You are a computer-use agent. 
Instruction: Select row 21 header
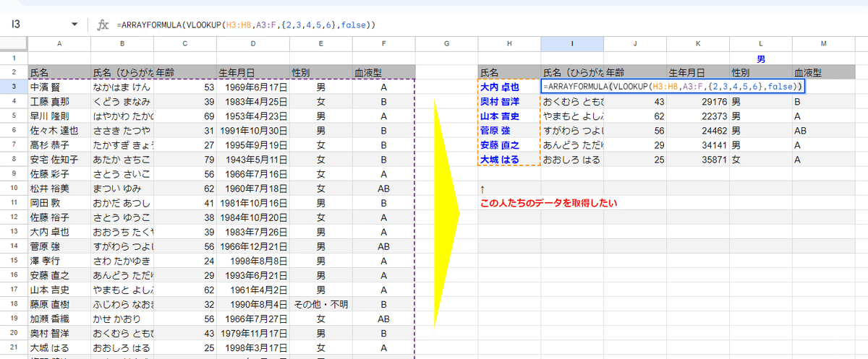click(x=14, y=347)
